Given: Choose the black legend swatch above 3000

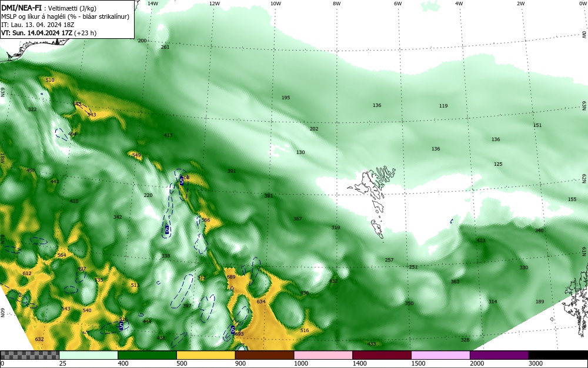Looking at the screenshot, I should point(558,355).
